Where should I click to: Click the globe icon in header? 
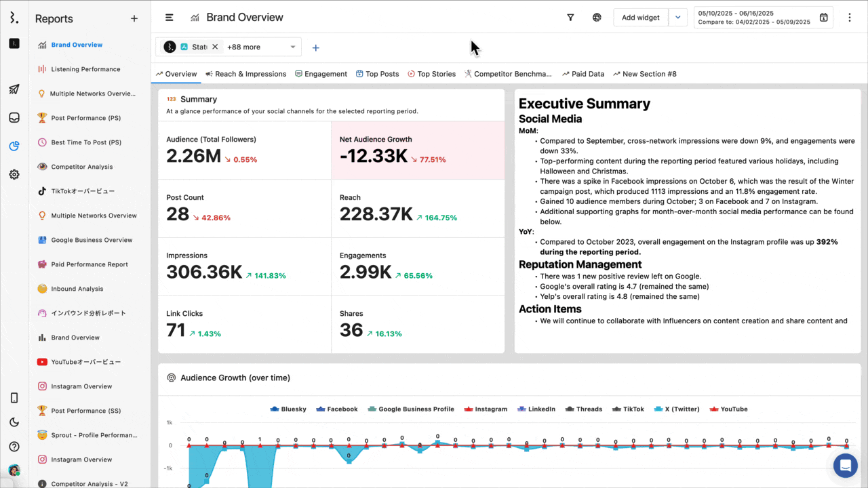point(597,18)
